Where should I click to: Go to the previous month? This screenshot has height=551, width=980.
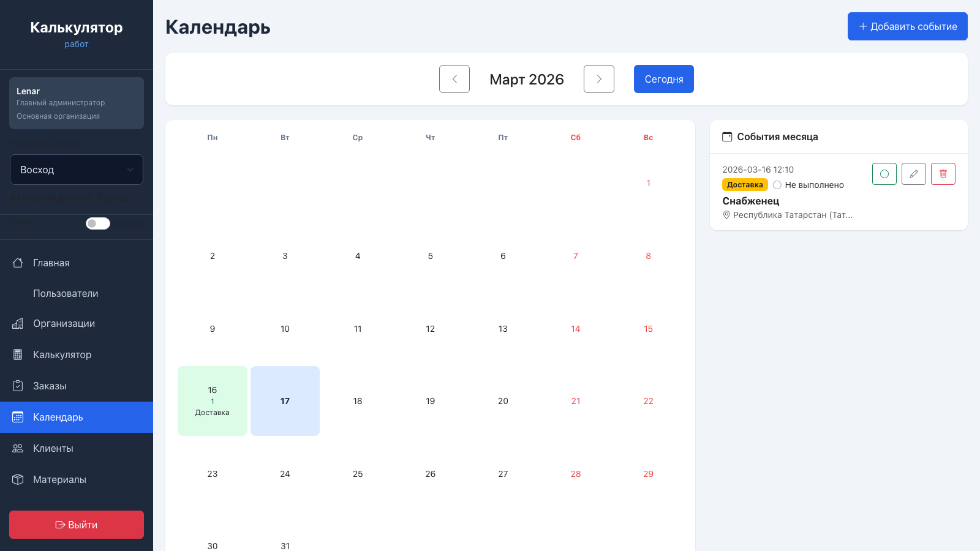click(x=454, y=79)
